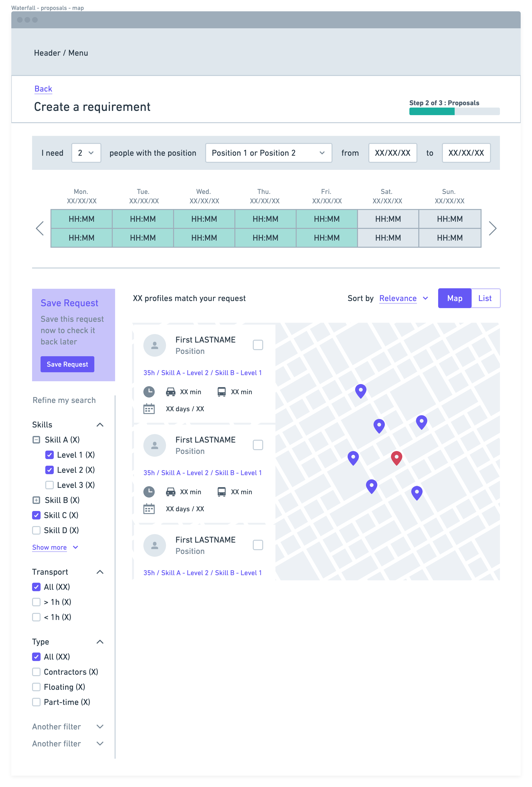Click clock icon in first profile card
This screenshot has height=787, width=532.
149,392
